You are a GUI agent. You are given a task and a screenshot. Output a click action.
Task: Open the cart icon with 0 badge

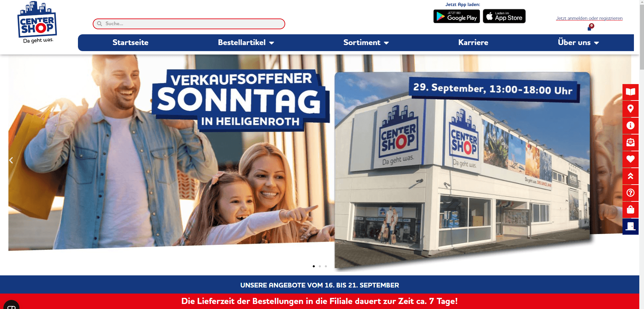click(590, 27)
